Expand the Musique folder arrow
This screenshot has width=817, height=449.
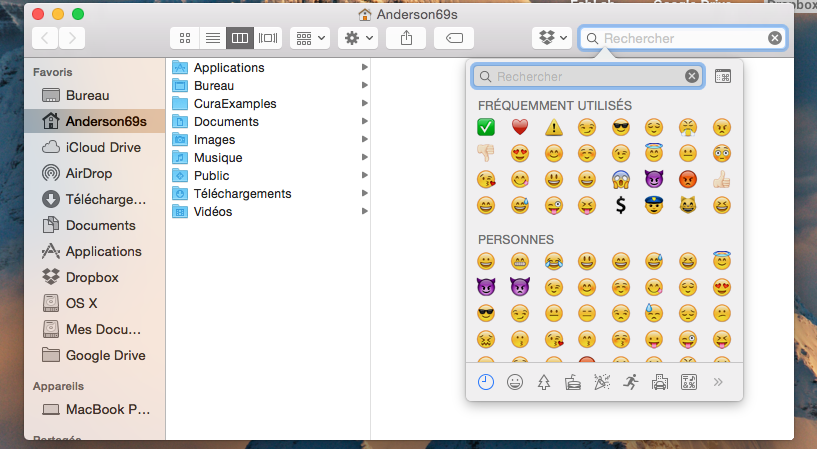[x=365, y=157]
